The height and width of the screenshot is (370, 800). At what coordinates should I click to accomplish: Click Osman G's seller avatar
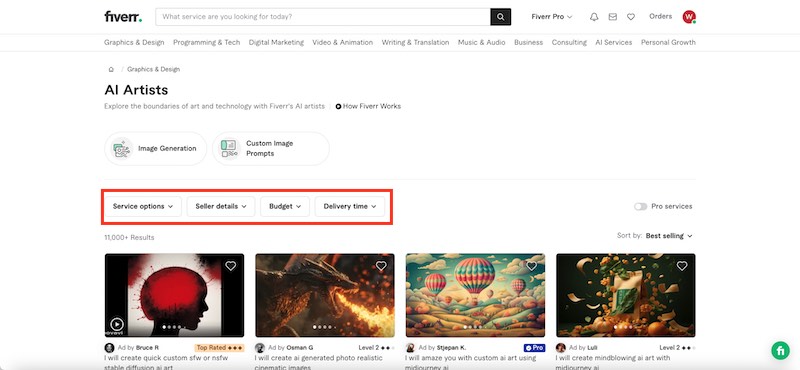(x=260, y=348)
